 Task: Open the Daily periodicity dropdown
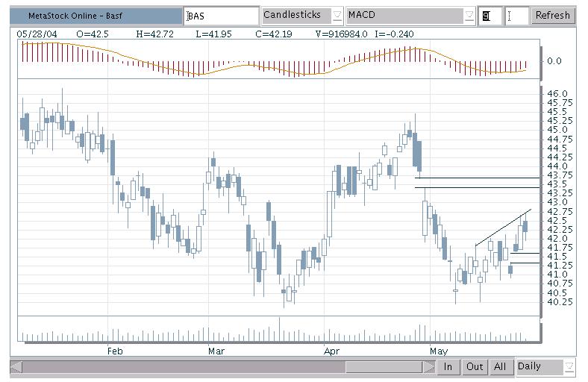tap(545, 366)
